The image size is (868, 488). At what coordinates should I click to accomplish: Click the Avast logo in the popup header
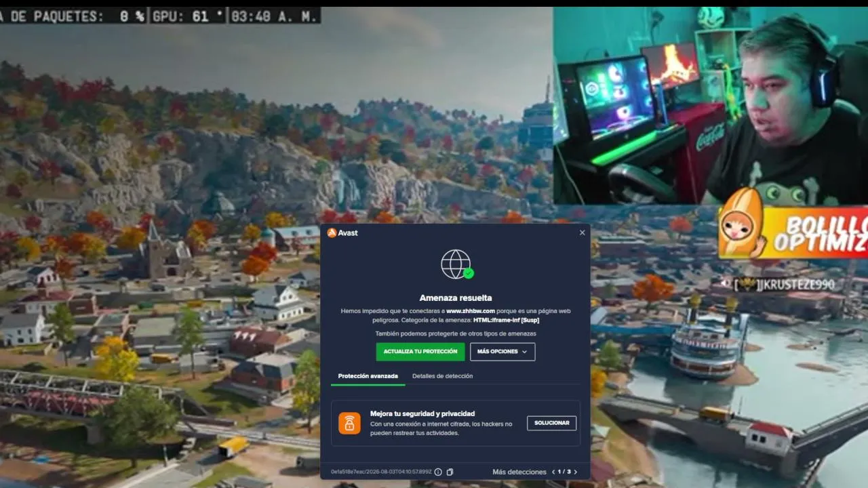tap(342, 232)
